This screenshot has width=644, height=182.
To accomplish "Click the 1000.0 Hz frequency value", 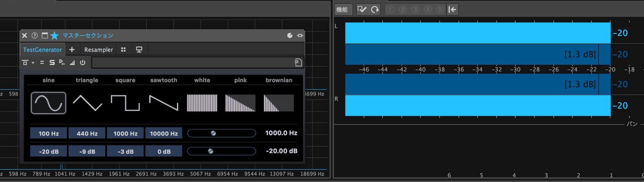I will pos(281,133).
